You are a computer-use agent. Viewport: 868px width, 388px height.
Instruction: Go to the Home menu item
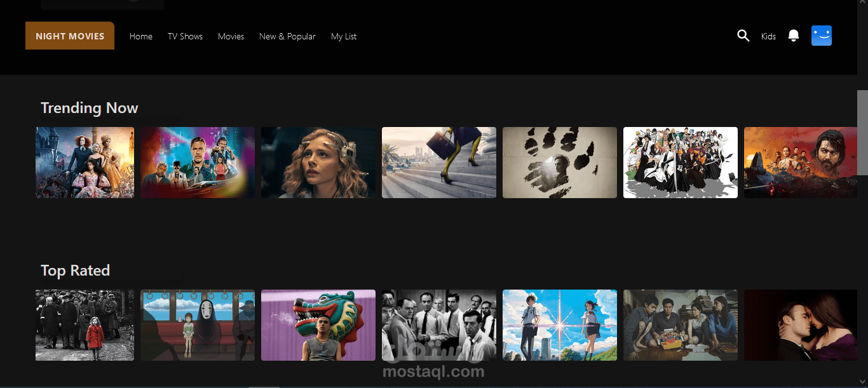[141, 36]
